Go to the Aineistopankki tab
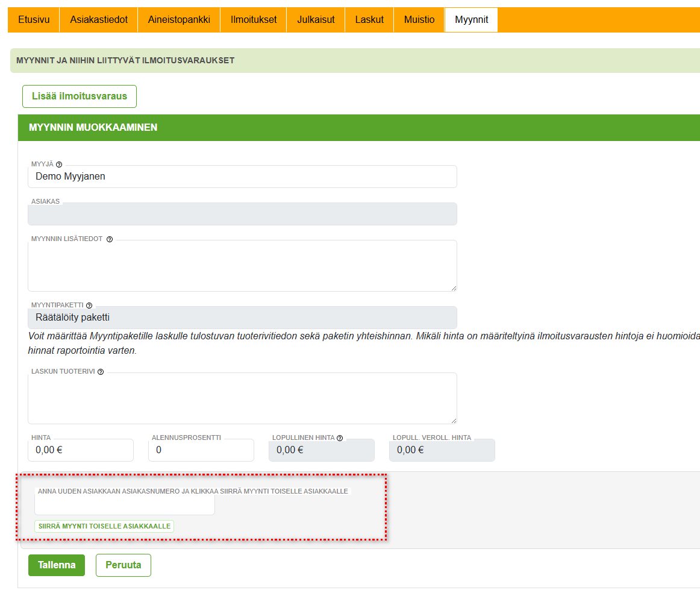The height and width of the screenshot is (593, 700). [179, 20]
